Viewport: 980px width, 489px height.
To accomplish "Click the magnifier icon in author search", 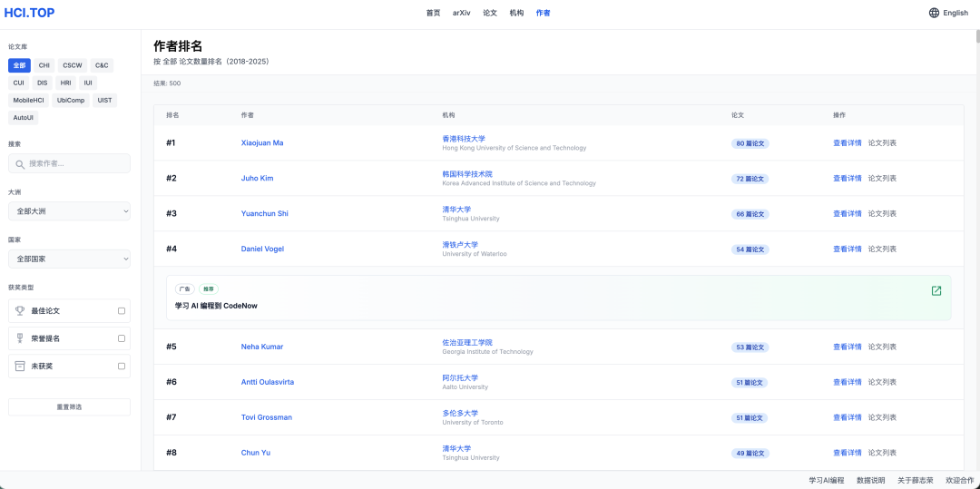I will (20, 164).
